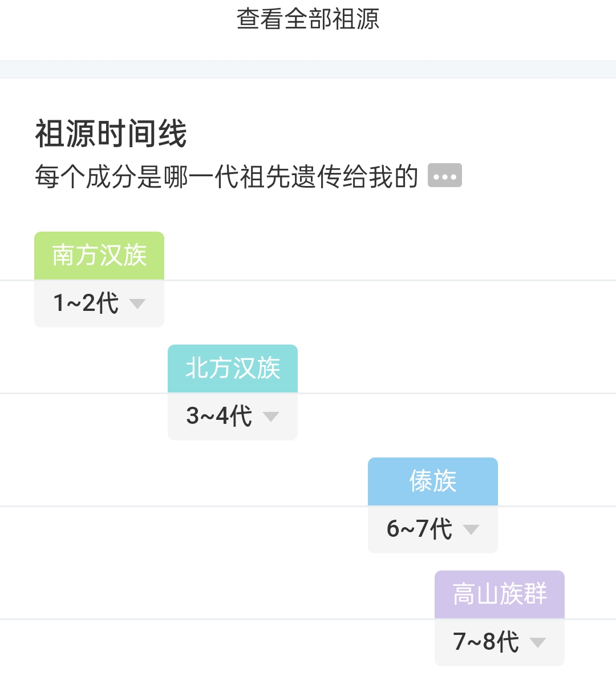This screenshot has width=616, height=676.
Task: Select the teal 北方汉族 tag
Action: (x=233, y=369)
